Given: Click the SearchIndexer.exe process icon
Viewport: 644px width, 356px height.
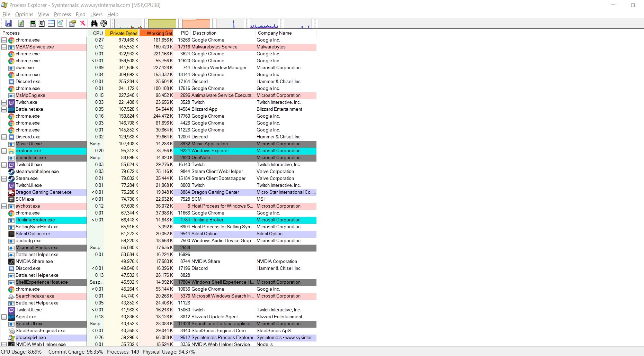Looking at the screenshot, I should click(11, 296).
